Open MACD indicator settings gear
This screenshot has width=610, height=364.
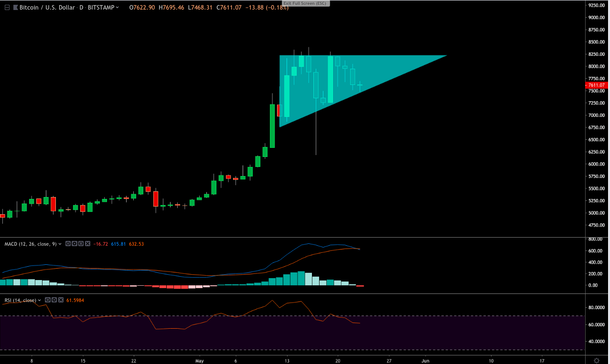click(75, 244)
